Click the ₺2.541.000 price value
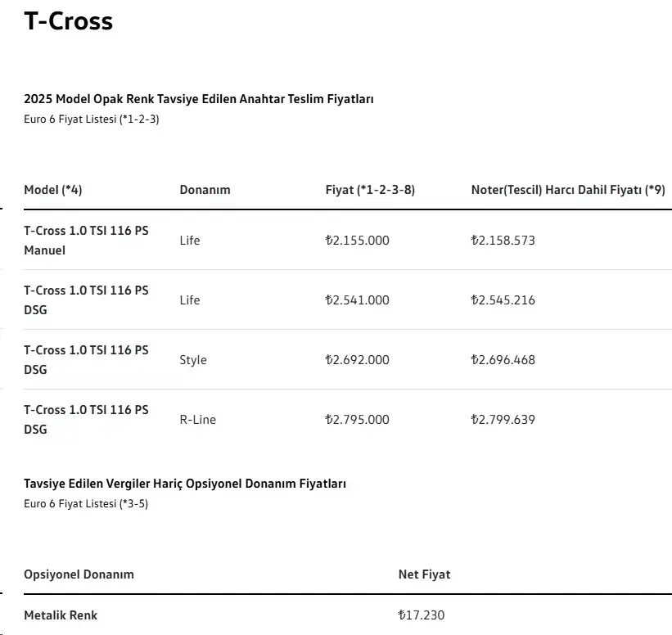The width and height of the screenshot is (672, 635). (358, 300)
